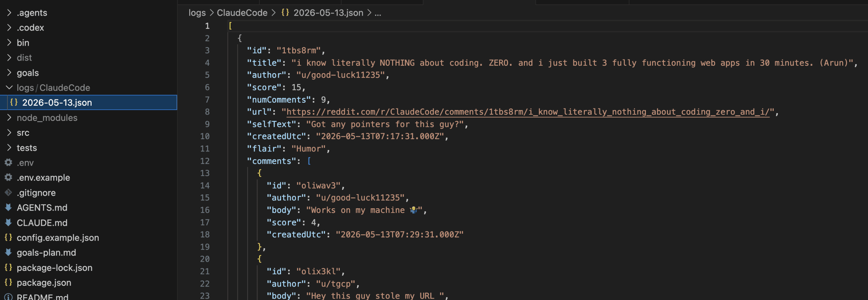Click the braces icon beside package-lock.json
Viewport: 868px width, 300px height.
(x=8, y=267)
